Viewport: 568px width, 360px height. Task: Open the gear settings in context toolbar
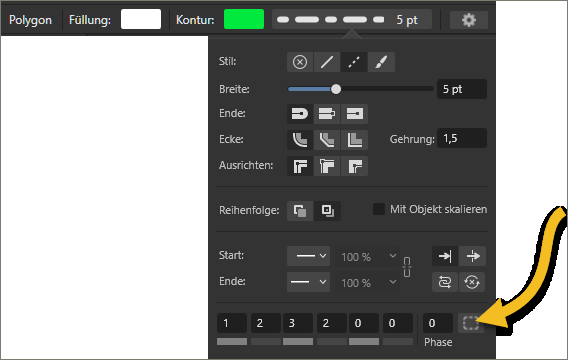pyautogui.click(x=469, y=20)
